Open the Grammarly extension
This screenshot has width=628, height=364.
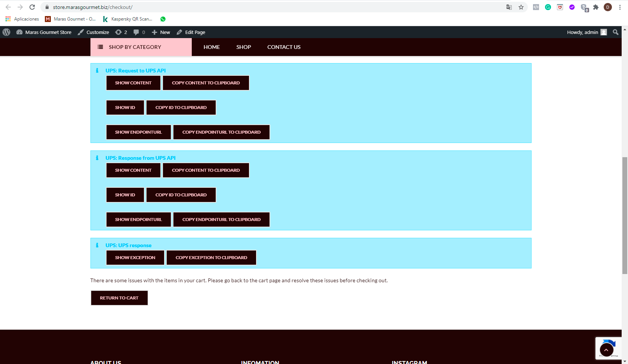[548, 7]
